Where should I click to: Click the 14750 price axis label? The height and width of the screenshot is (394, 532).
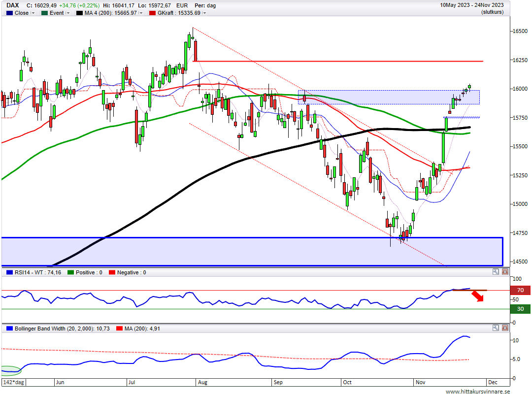(520, 233)
